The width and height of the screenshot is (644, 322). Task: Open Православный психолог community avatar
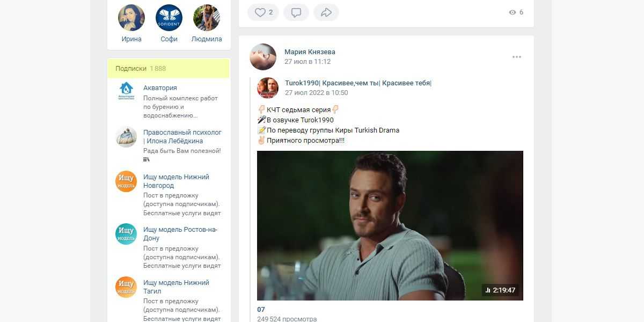click(126, 137)
